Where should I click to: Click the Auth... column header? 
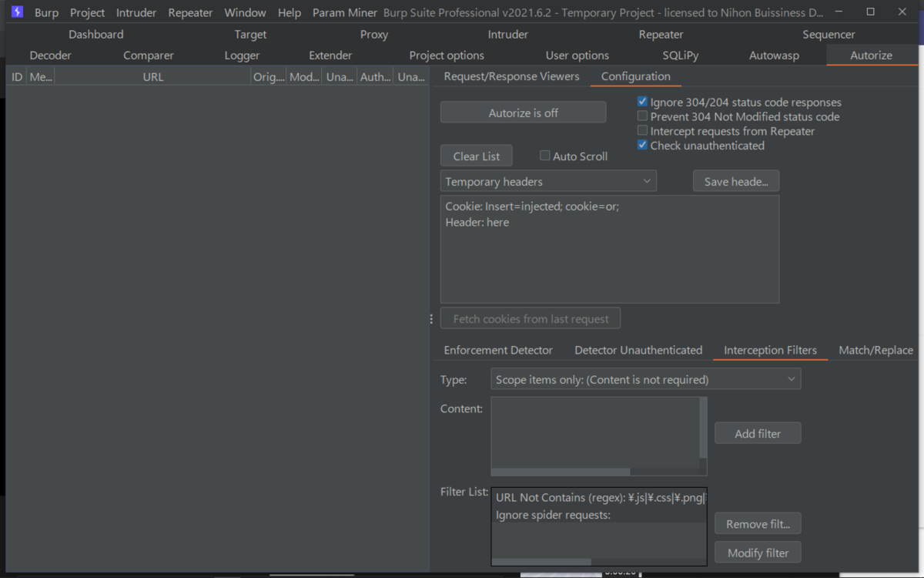pyautogui.click(x=376, y=77)
